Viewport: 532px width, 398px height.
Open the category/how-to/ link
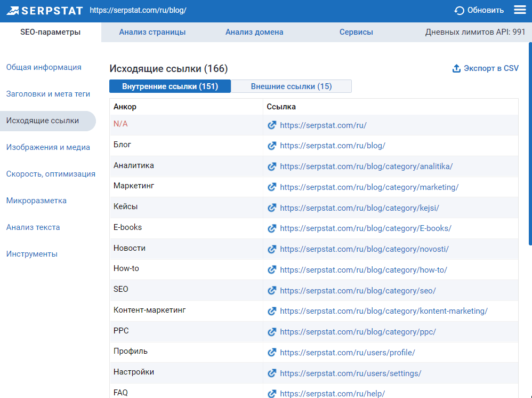tap(364, 270)
